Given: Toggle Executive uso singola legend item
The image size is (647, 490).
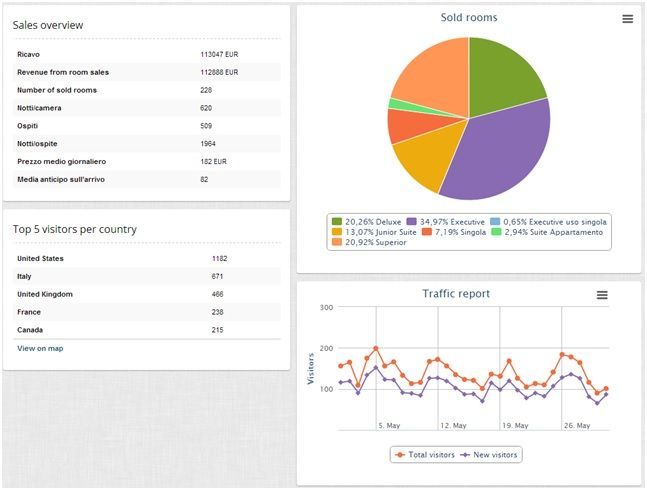Looking at the screenshot, I should tap(548, 222).
